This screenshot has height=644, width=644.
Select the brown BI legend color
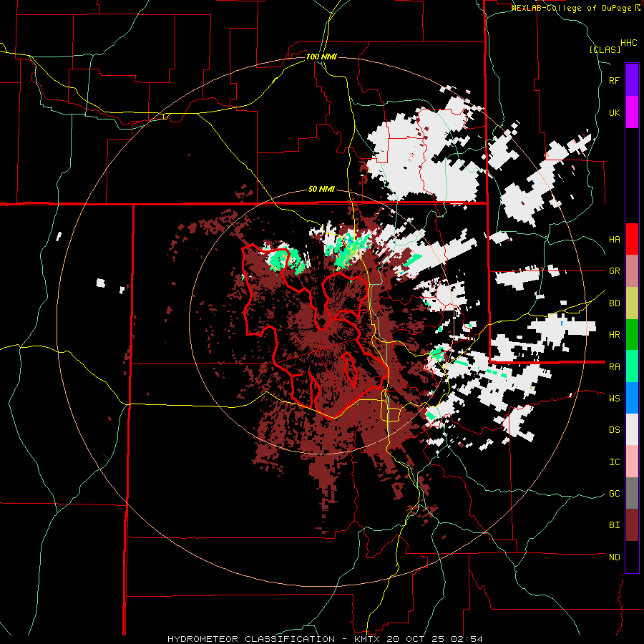tap(632, 525)
